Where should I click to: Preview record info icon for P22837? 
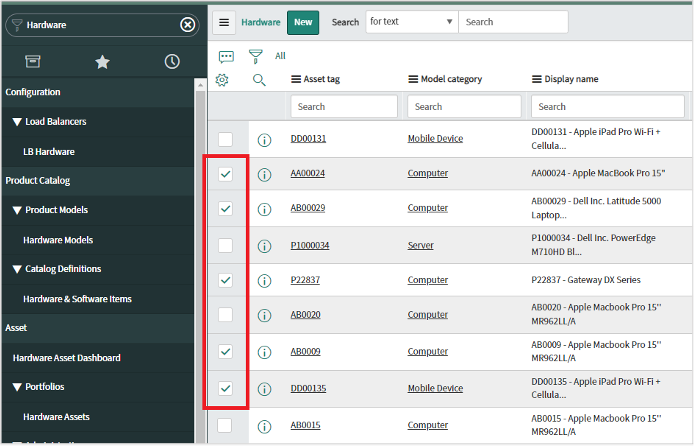264,281
